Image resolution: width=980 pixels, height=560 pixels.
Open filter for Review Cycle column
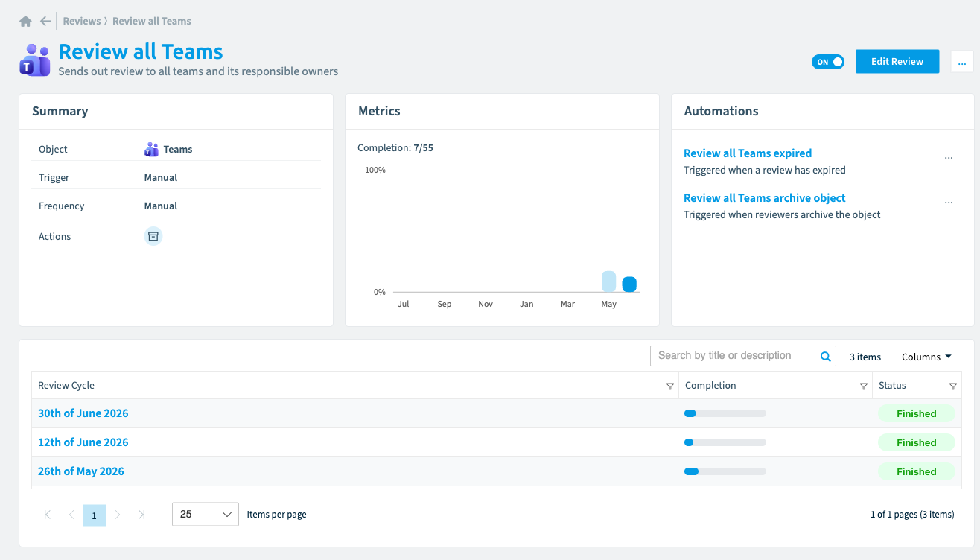click(669, 386)
